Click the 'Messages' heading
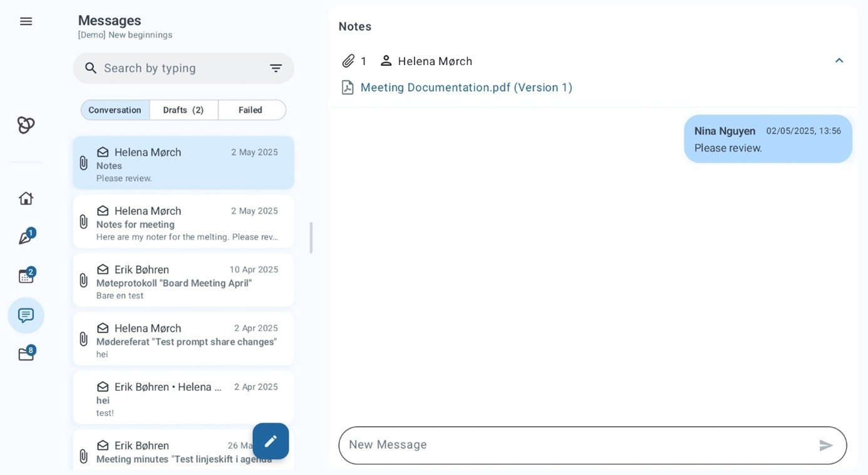 pyautogui.click(x=110, y=20)
